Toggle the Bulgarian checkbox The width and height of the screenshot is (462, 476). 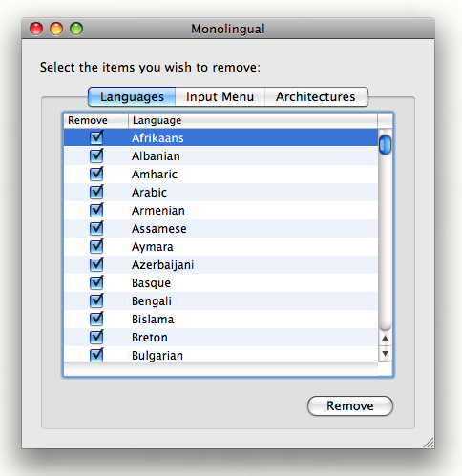coord(96,355)
